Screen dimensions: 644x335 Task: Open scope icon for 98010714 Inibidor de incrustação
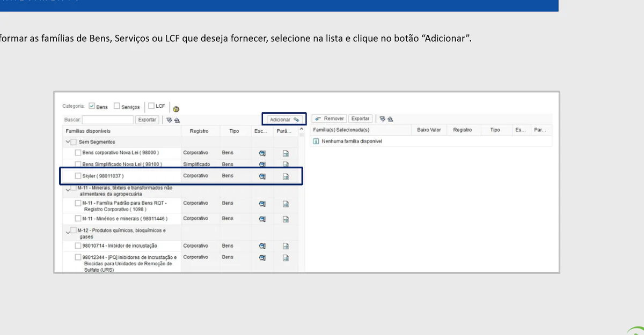(262, 246)
